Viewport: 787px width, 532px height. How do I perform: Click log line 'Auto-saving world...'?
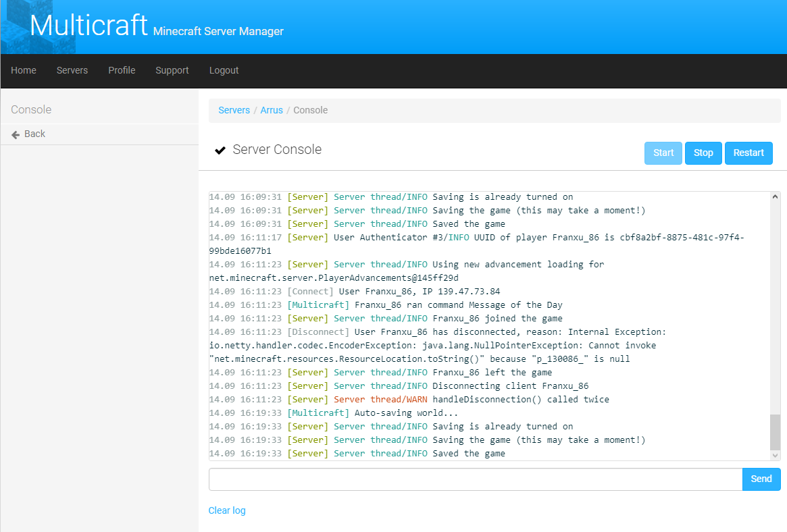point(333,413)
